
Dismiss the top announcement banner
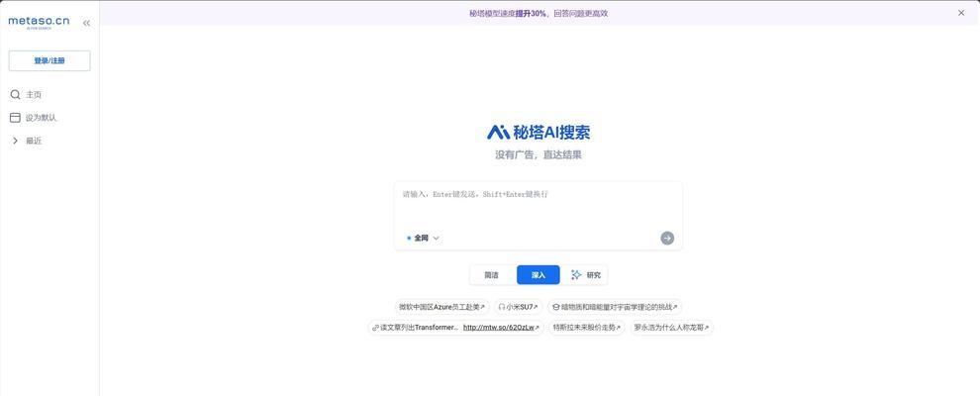[961, 13]
